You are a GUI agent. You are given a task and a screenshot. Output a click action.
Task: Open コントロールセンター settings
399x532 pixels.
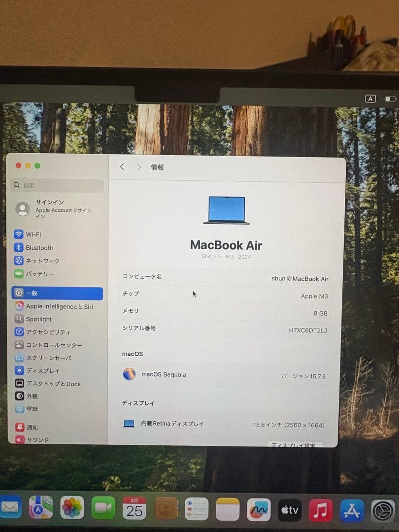pos(57,345)
